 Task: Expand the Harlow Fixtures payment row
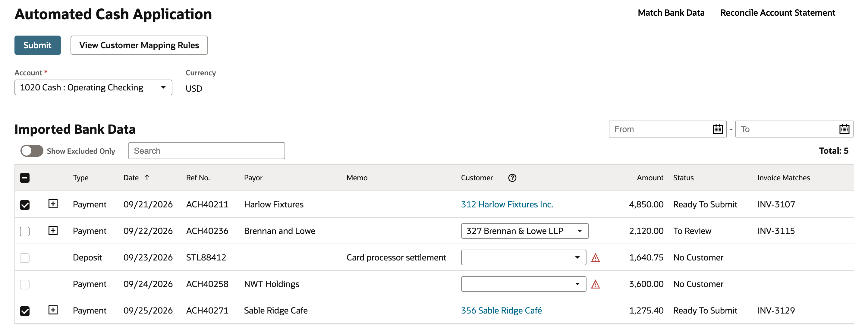tap(53, 204)
